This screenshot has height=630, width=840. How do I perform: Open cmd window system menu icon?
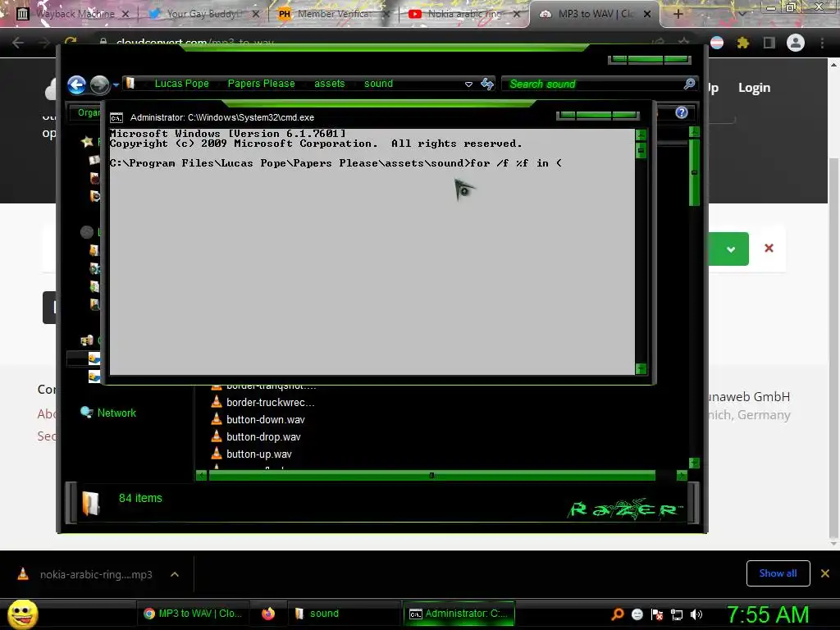click(116, 118)
